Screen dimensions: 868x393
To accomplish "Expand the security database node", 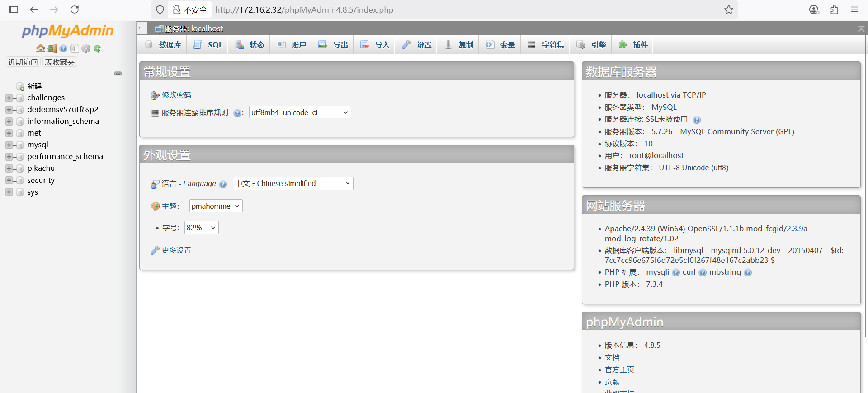I will coord(9,180).
